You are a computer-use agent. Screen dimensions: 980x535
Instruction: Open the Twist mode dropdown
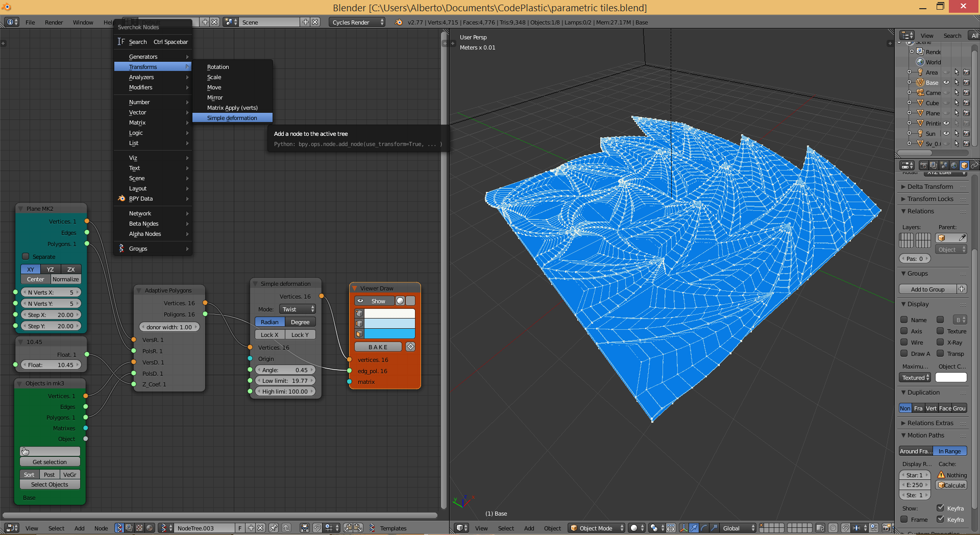[298, 309]
